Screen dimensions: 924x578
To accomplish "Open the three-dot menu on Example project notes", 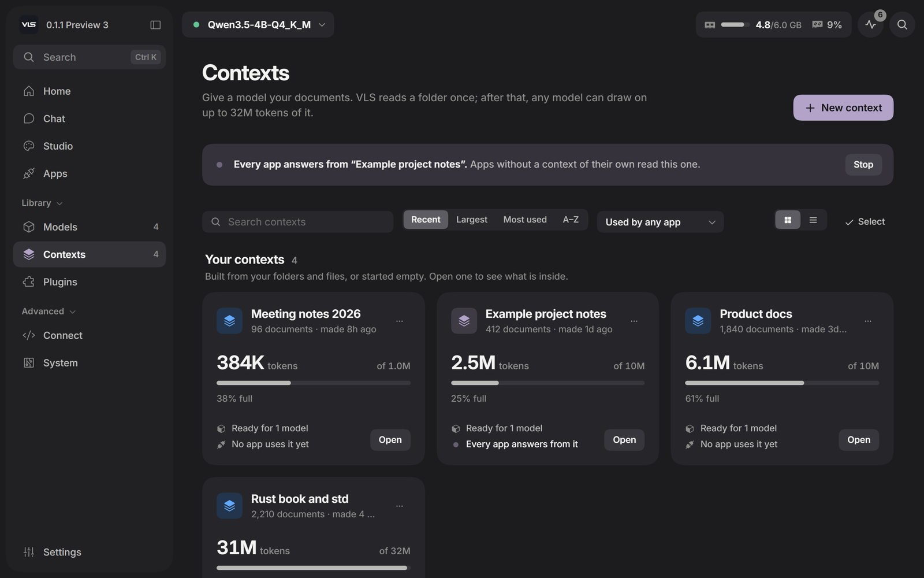I will tap(634, 321).
